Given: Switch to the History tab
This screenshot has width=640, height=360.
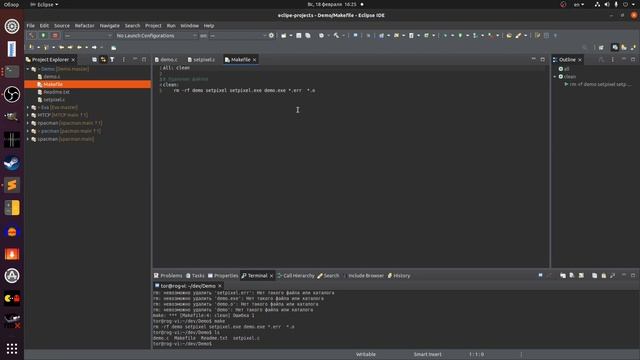Looking at the screenshot, I should 399,276.
